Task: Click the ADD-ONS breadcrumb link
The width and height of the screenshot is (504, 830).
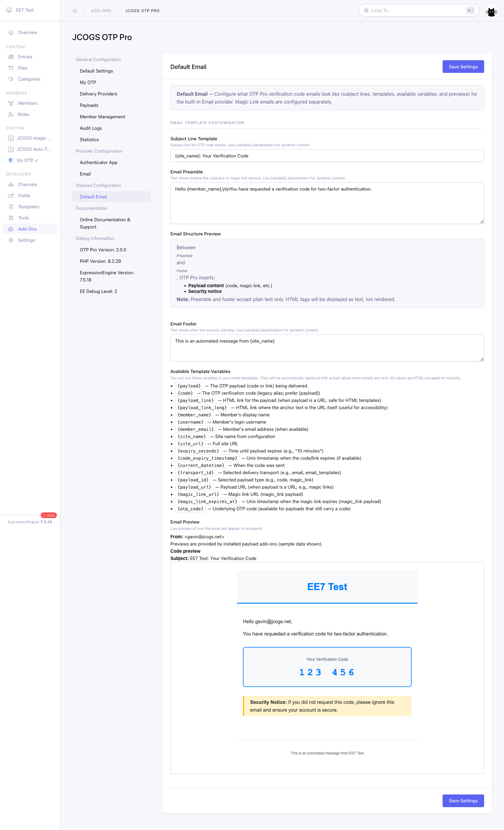Action: click(x=101, y=11)
